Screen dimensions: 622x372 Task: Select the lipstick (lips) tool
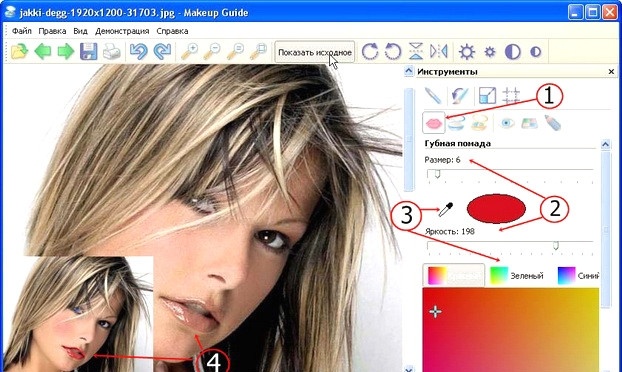pos(434,123)
